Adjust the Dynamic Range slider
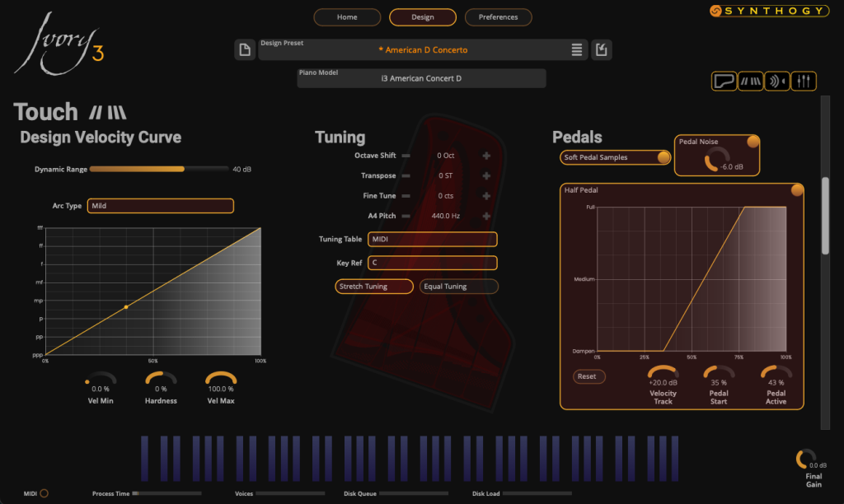 coord(159,169)
